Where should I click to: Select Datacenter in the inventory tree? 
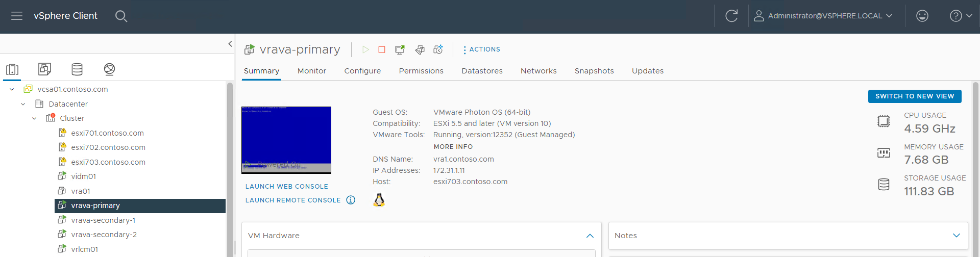68,104
